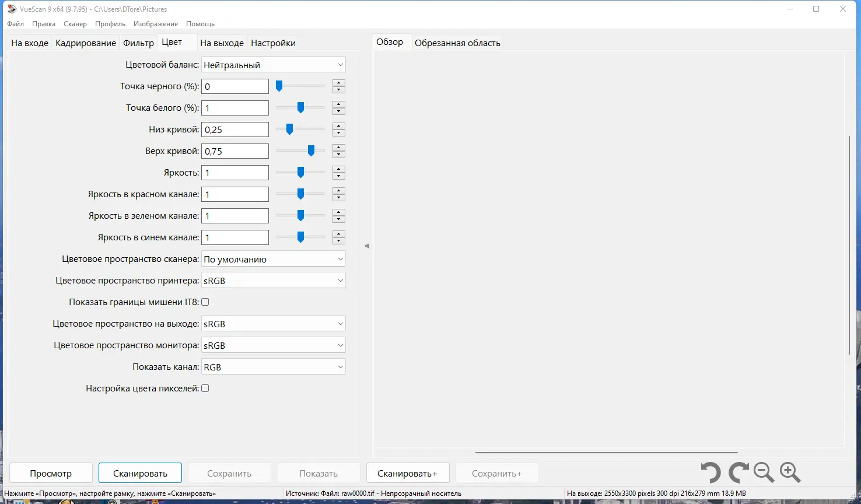Click the Сканировать button

(x=140, y=473)
